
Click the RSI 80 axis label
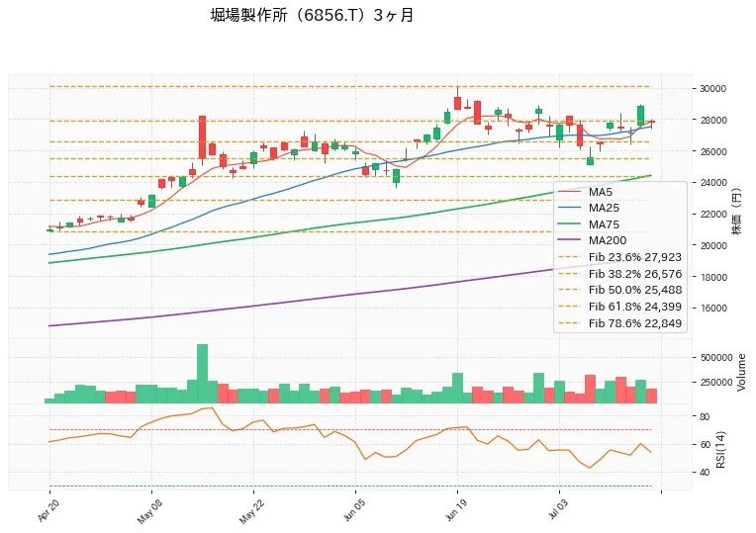click(x=704, y=416)
